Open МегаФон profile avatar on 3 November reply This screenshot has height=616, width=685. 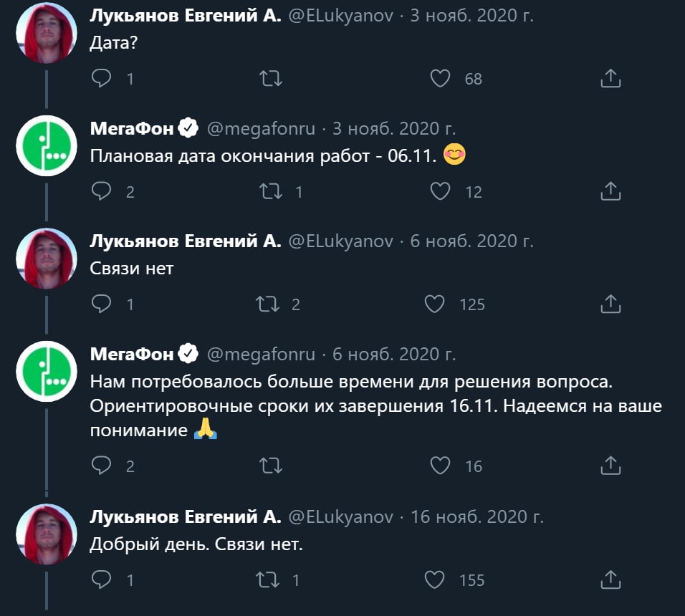(x=47, y=145)
